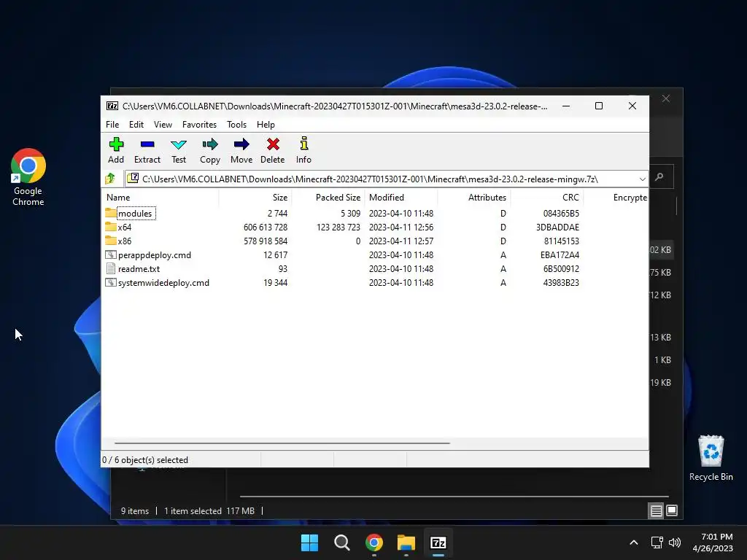The height and width of the screenshot is (560, 747).
Task: Open the File menu
Action: pos(112,124)
